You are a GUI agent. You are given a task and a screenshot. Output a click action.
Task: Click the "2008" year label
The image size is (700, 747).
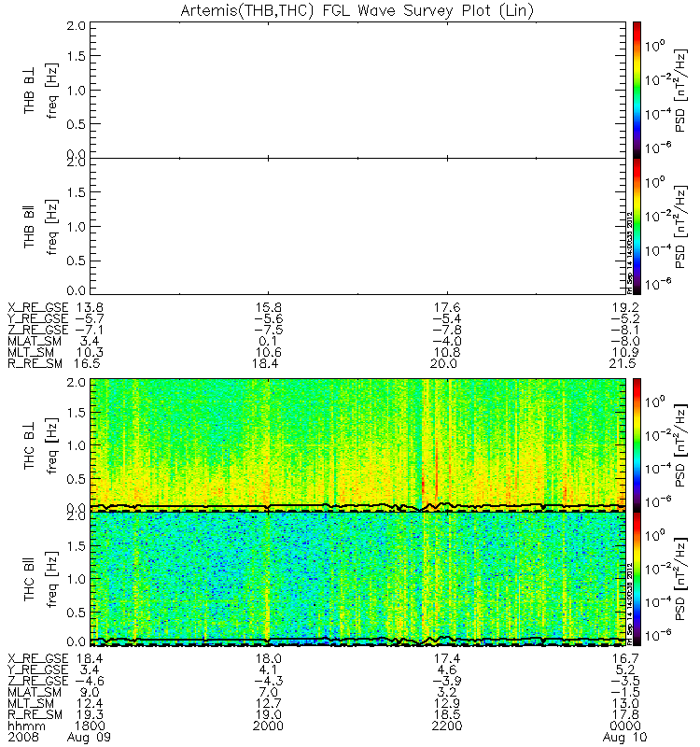pos(22,738)
